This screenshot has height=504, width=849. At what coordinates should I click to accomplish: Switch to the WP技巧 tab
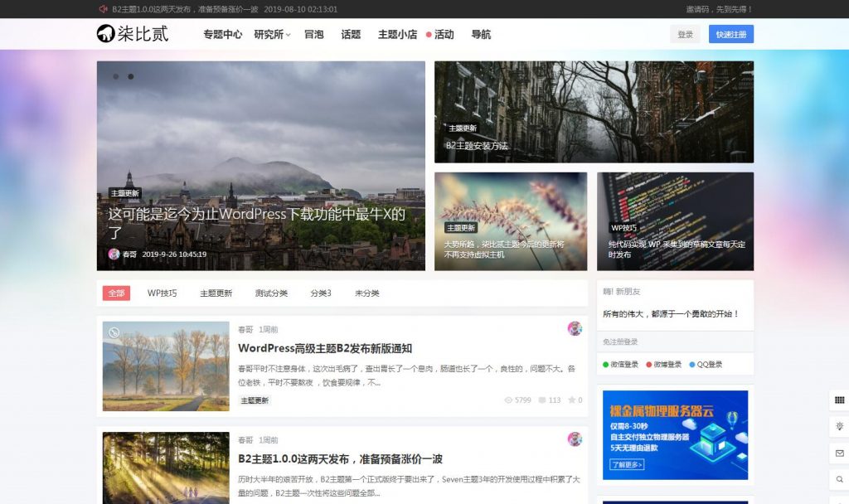162,293
